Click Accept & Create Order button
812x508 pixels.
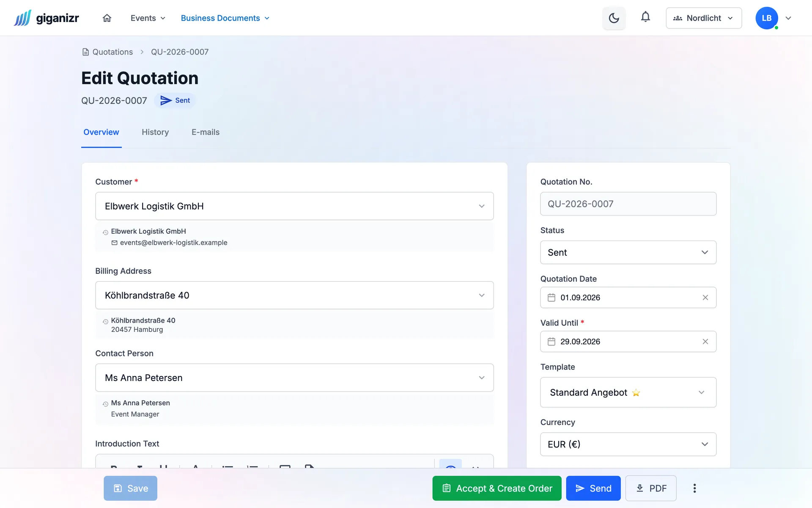pos(497,488)
